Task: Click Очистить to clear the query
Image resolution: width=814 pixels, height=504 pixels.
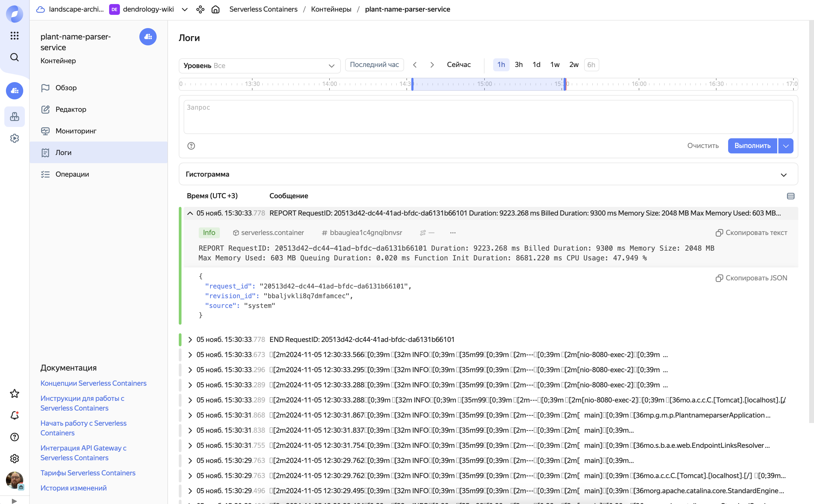Action: (703, 146)
